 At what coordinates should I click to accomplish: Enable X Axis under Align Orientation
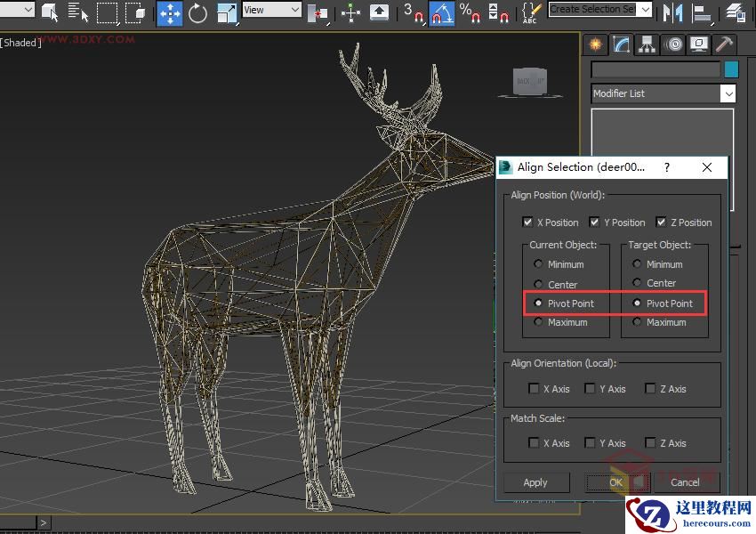534,389
